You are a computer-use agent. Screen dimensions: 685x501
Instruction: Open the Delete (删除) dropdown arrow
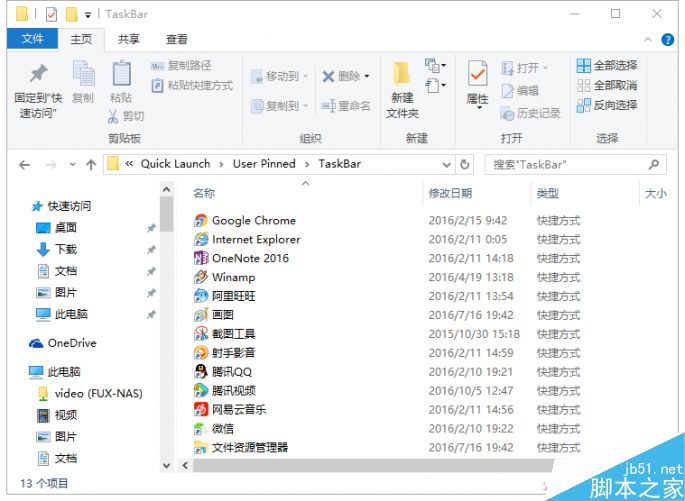click(367, 76)
